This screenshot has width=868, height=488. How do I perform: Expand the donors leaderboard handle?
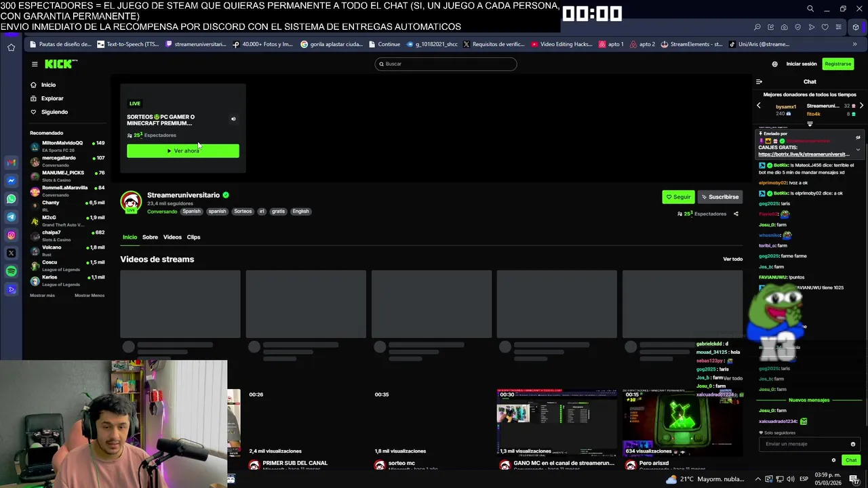[x=810, y=124]
